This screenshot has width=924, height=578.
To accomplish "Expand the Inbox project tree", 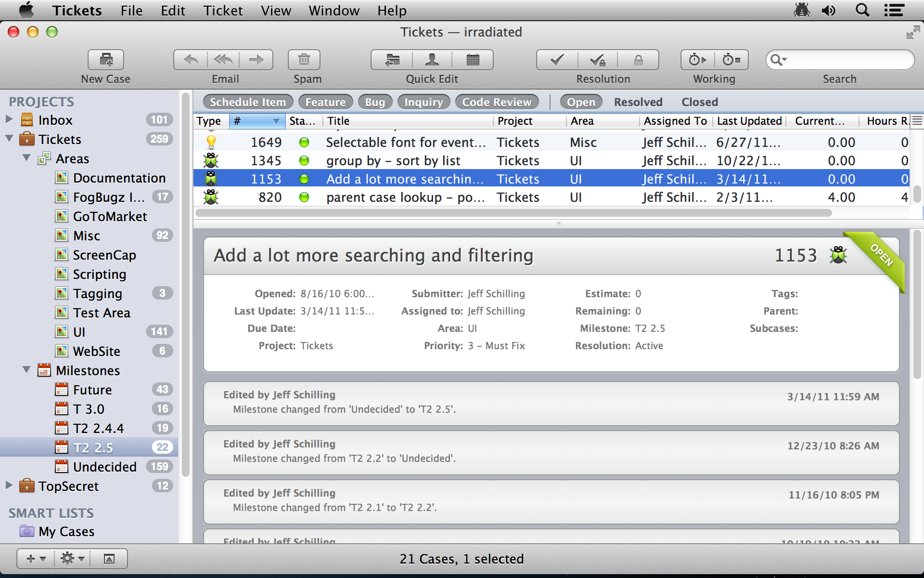I will click(9, 119).
